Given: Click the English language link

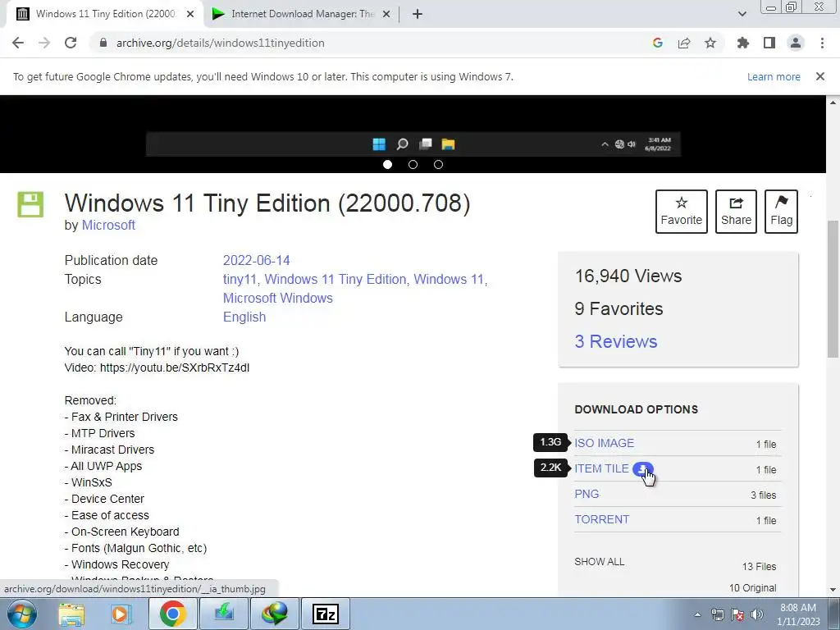Looking at the screenshot, I should point(244,317).
